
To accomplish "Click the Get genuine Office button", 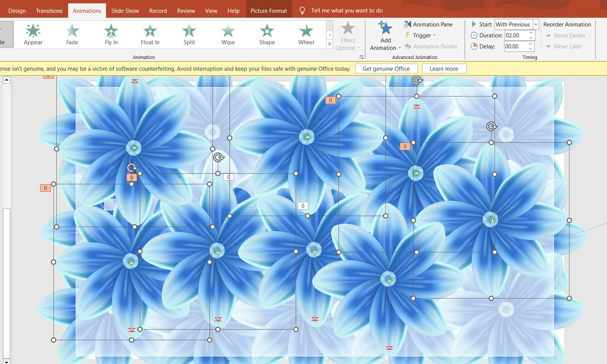I will (386, 68).
